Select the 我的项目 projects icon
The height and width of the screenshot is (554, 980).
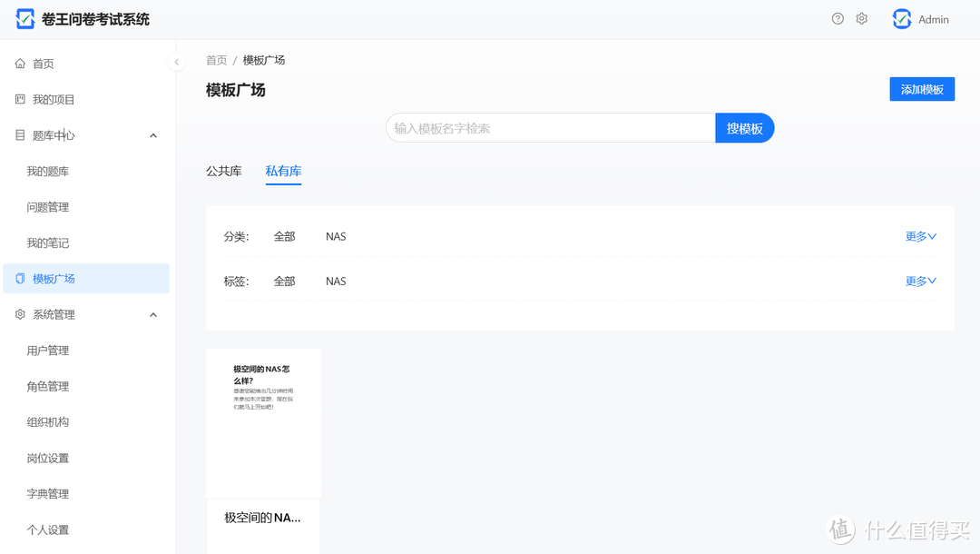20,99
